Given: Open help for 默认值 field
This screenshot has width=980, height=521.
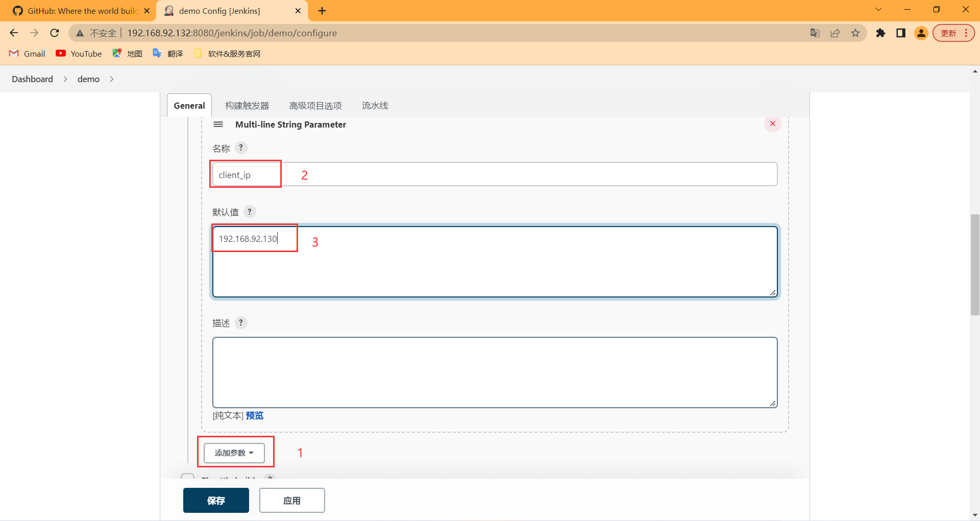Looking at the screenshot, I should 250,212.
